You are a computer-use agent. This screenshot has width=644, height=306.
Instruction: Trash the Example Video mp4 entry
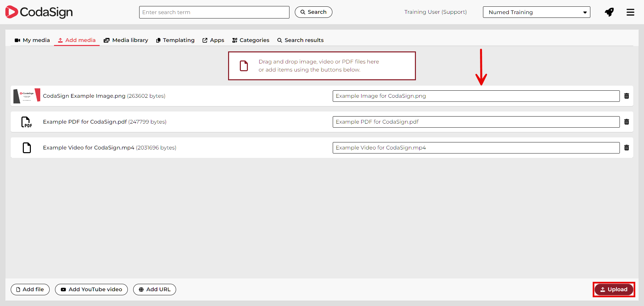tap(626, 148)
